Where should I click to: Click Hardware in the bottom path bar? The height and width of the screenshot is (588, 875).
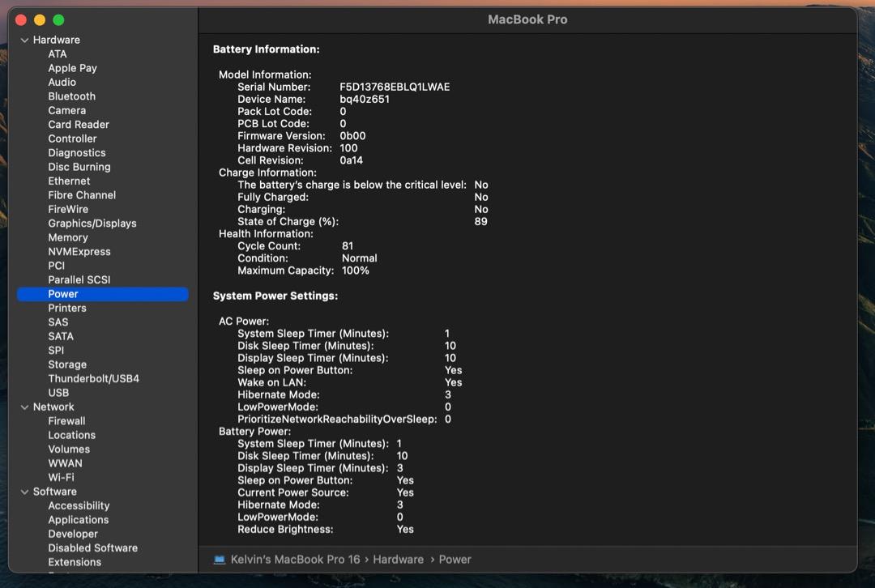tap(398, 560)
